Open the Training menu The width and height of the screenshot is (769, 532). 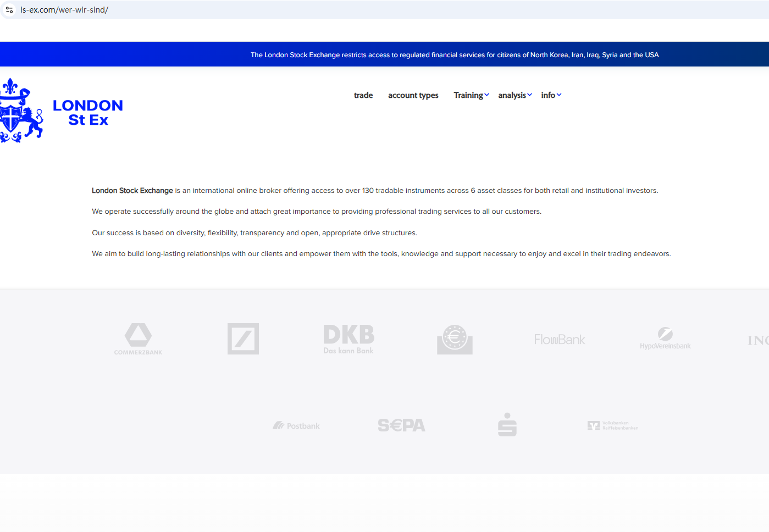[x=468, y=95]
